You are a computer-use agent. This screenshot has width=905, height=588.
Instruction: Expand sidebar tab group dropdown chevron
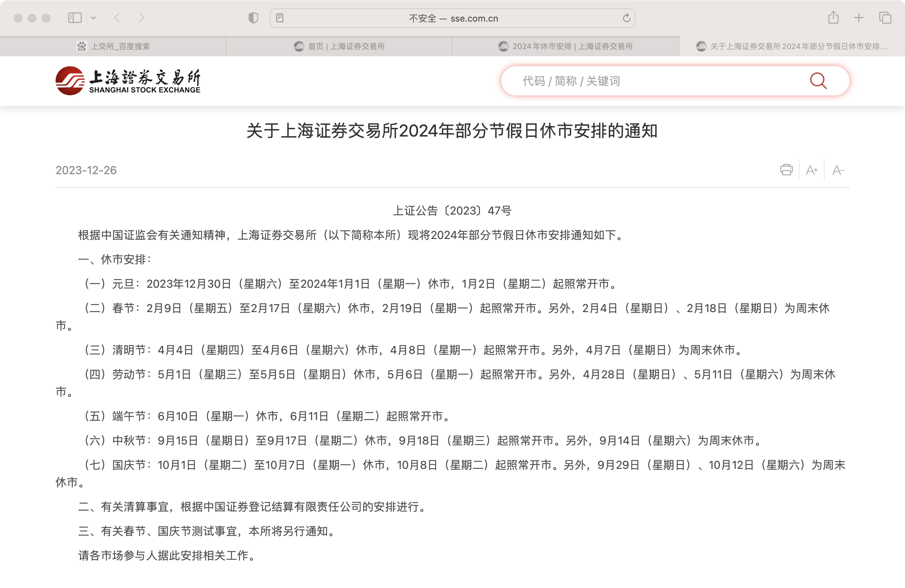tap(93, 17)
